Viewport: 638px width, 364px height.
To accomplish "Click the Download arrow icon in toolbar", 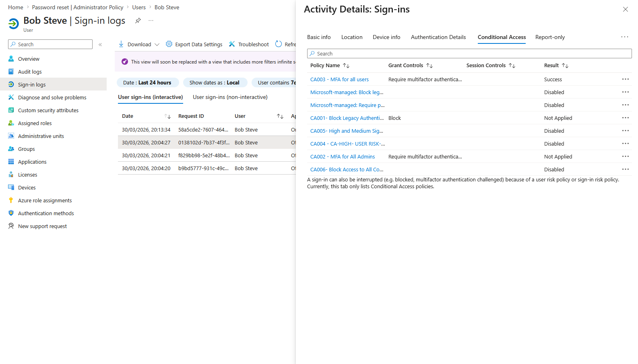I will point(121,44).
